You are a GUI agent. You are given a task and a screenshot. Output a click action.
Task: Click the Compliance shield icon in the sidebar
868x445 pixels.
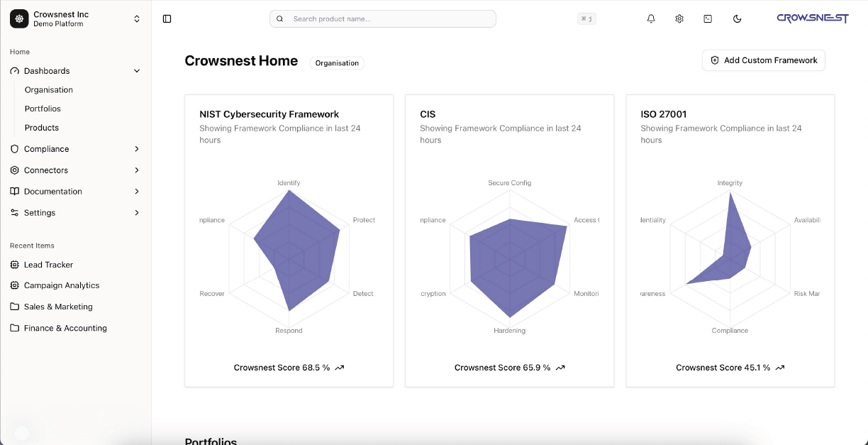(15, 149)
